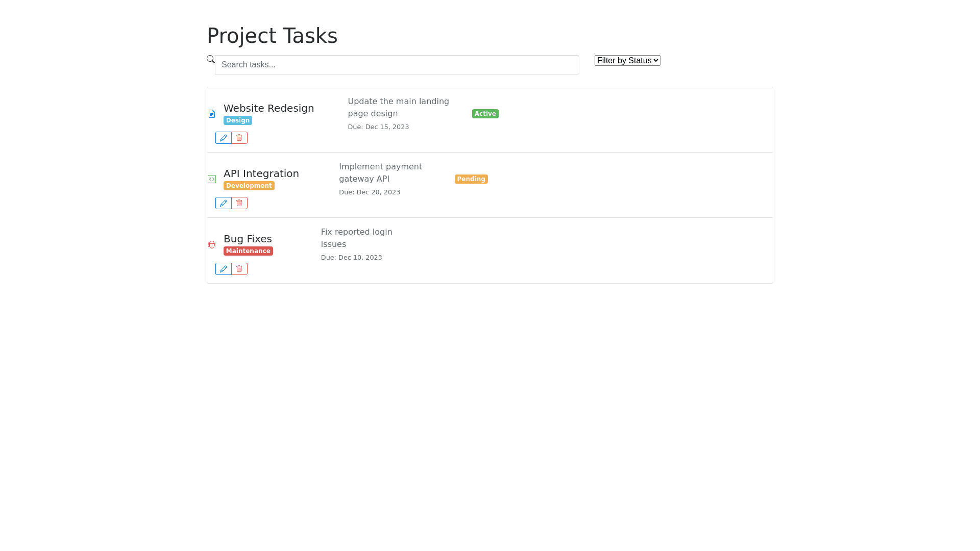Image resolution: width=980 pixels, height=551 pixels.
Task: Click the bug icon beside Bug Fixes
Action: pyautogui.click(x=212, y=244)
